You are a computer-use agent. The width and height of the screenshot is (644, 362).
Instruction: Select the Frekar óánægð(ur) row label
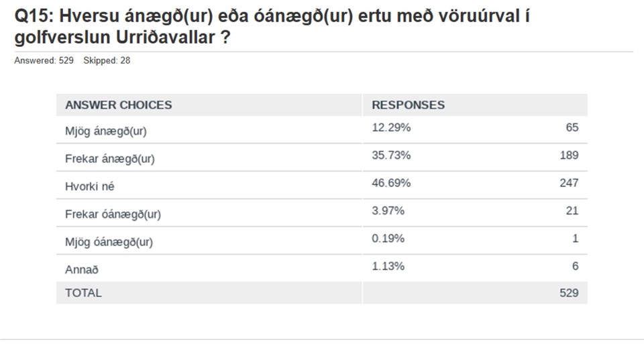point(113,215)
